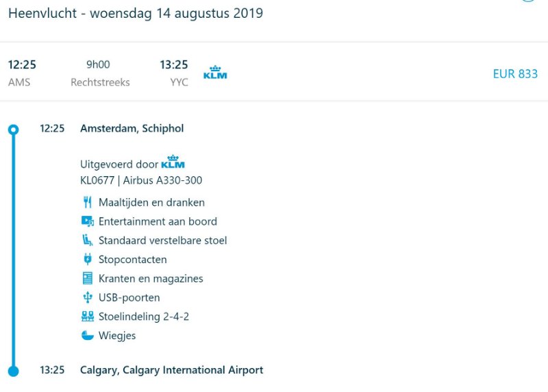Click 'Calgary, Calgary International Airport' text

point(171,370)
